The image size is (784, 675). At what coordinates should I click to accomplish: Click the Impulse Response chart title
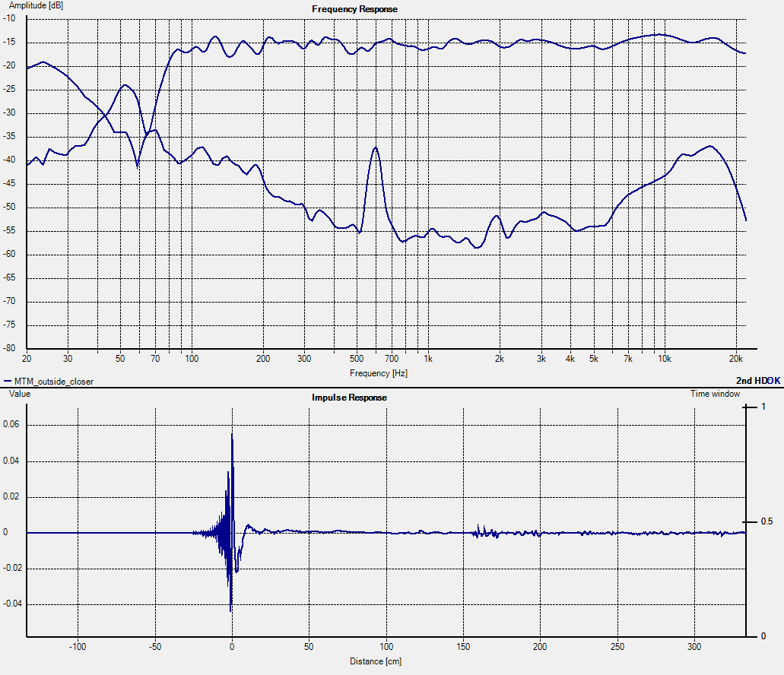tap(349, 398)
